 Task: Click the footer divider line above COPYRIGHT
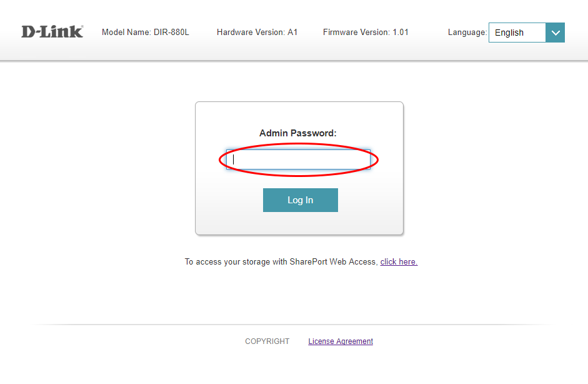(x=294, y=325)
